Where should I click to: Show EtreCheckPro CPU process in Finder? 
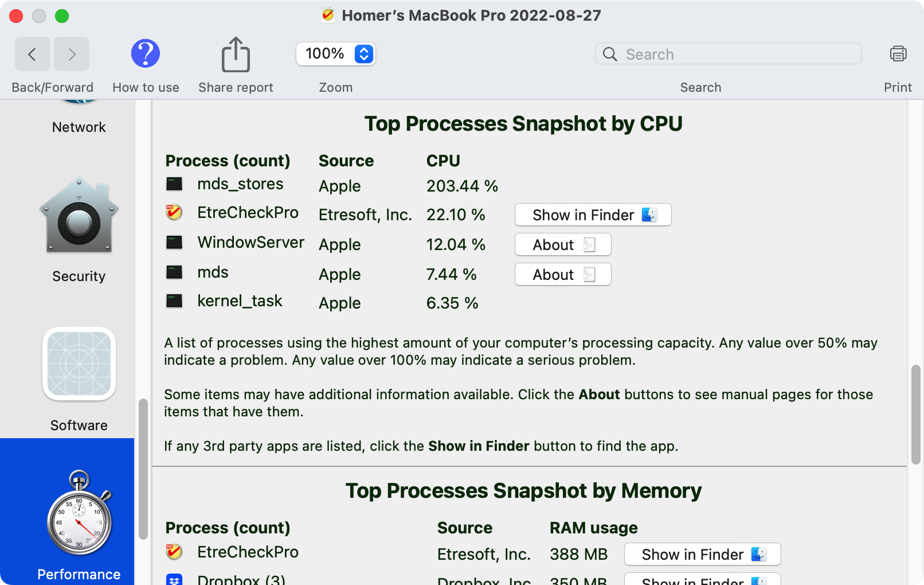pos(593,215)
